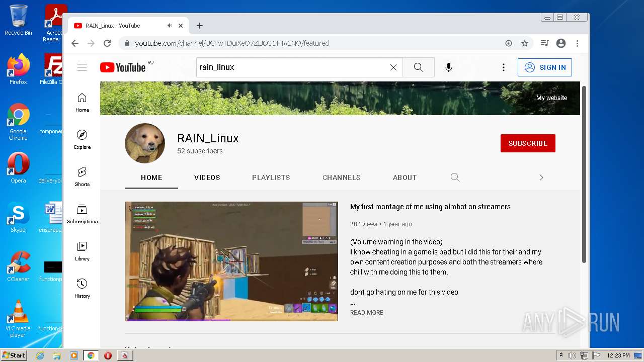Open the Windows Start menu
The image size is (644, 362).
click(14, 355)
